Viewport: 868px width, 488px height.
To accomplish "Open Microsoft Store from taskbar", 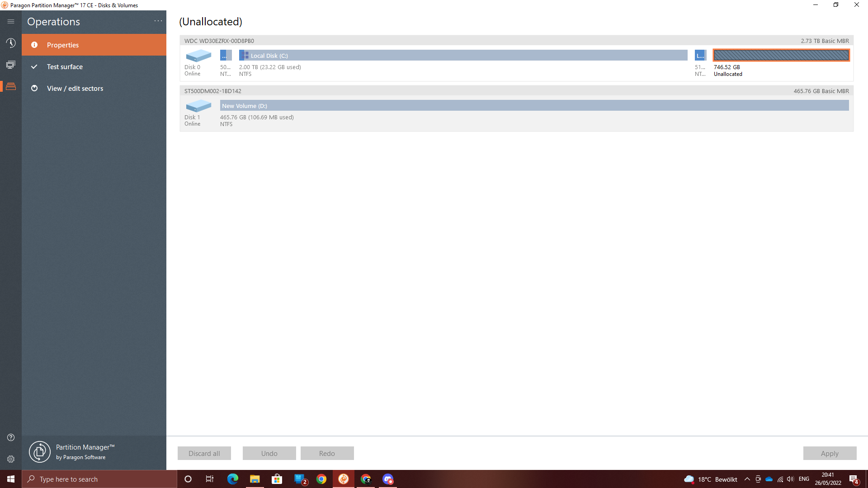I will [x=277, y=479].
